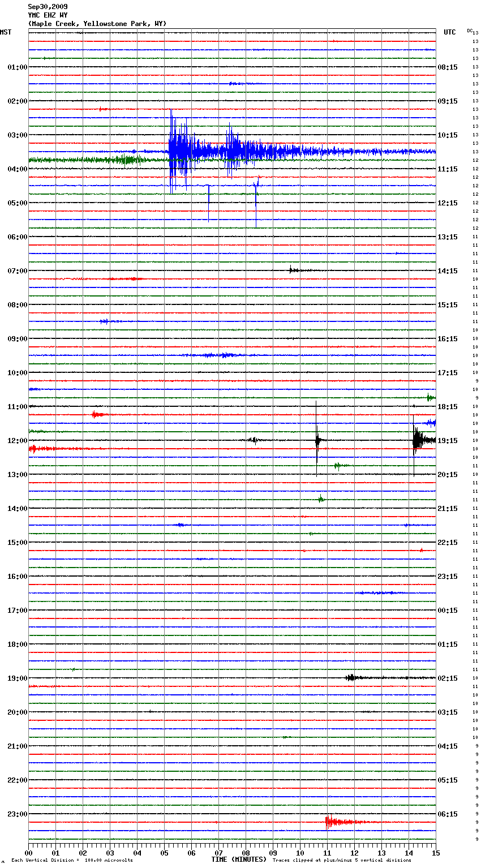Click the TIME (MINUTES) axis title

[239, 860]
